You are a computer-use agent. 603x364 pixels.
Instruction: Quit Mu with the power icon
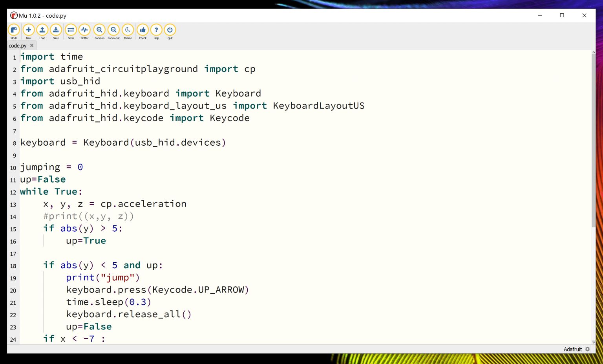point(170,31)
